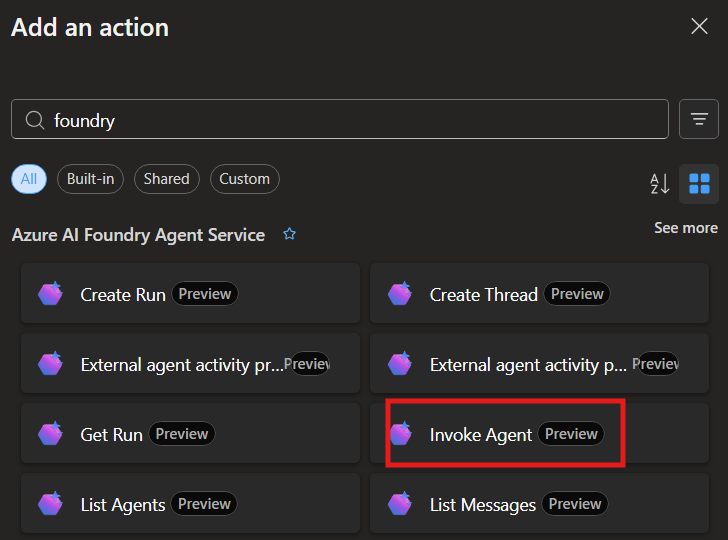Choose the Get Run action
The image size is (728, 540).
[190, 433]
